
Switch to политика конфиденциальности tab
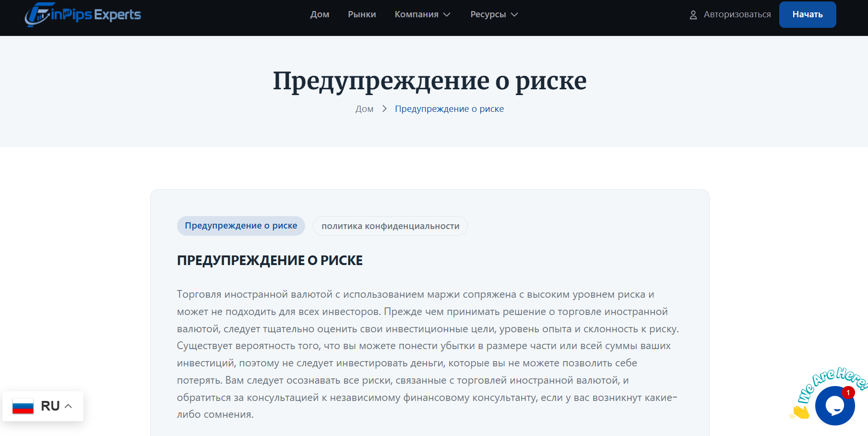pyautogui.click(x=390, y=226)
